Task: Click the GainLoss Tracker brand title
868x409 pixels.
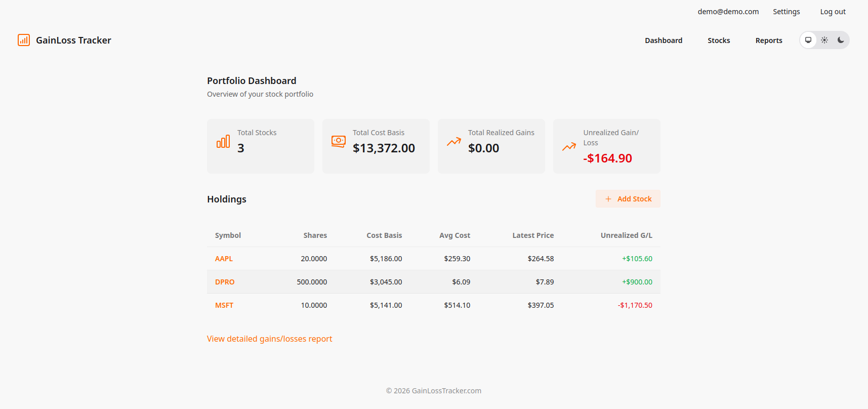Action: click(73, 40)
